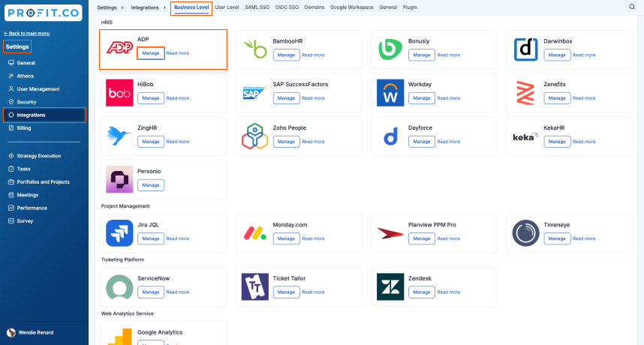Open Read more link for Zoho People
The height and width of the screenshot is (345, 644).
[x=314, y=142]
